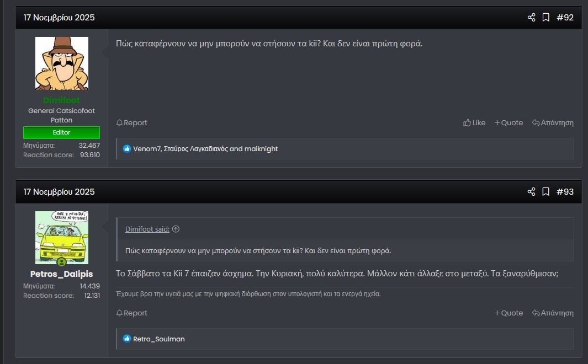Open Petros_Dalipis profile name link

61,274
